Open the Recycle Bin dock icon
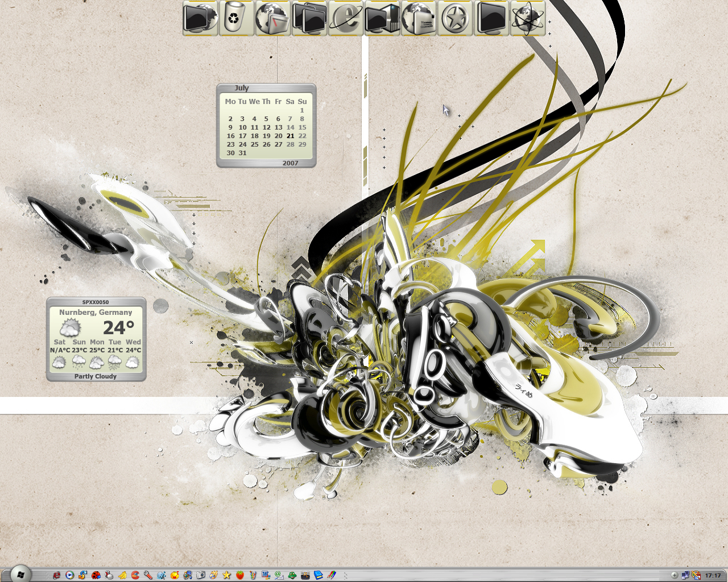728x582 pixels. (x=237, y=18)
